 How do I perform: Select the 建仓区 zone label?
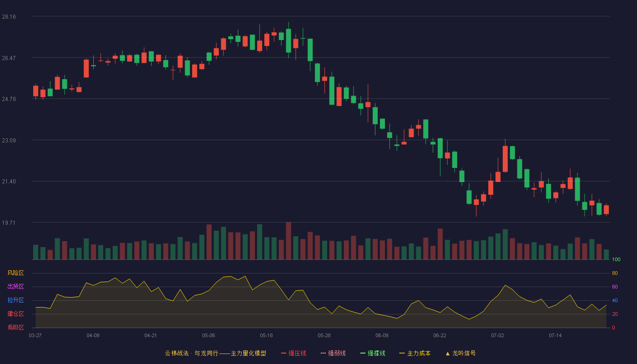(x=15, y=314)
